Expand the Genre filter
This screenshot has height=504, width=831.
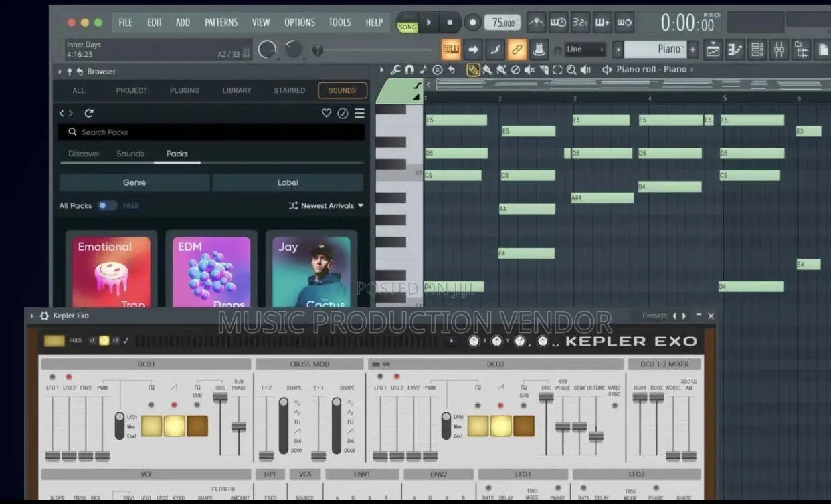(134, 182)
